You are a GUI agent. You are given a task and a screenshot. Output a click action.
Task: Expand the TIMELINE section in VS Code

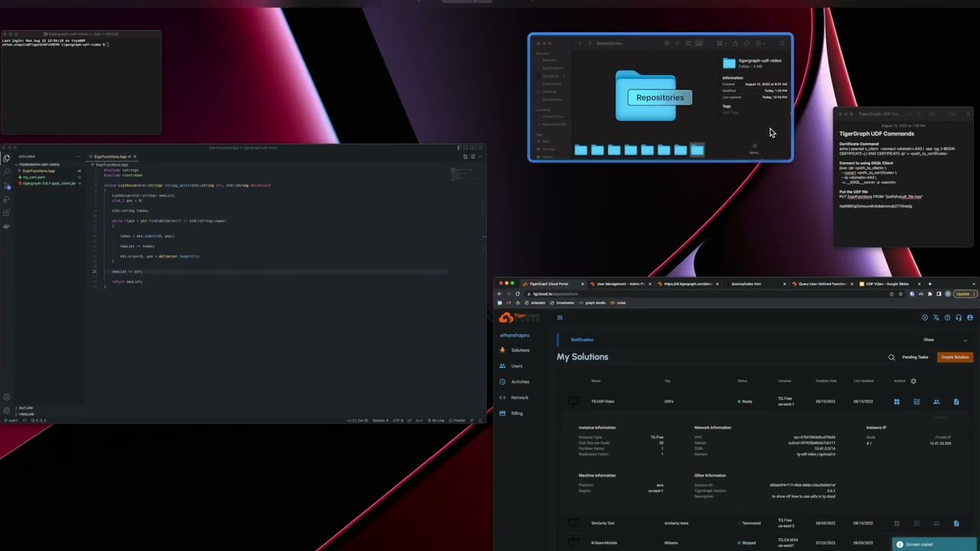(25, 414)
